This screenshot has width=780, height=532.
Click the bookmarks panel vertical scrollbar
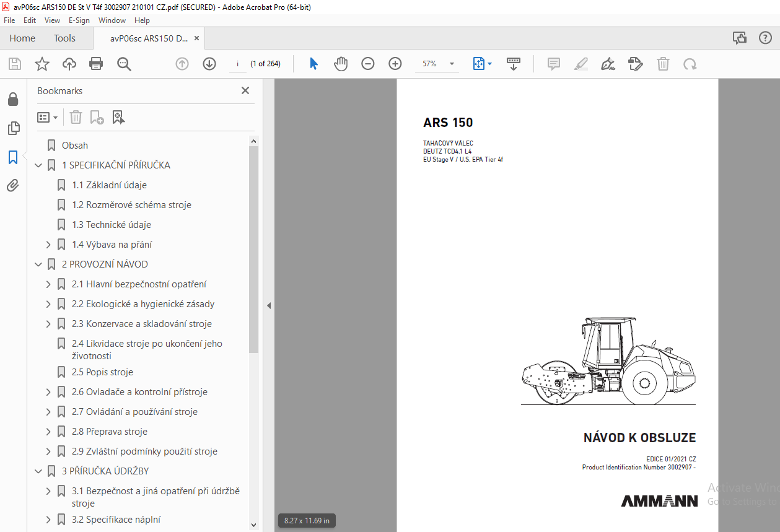[253, 250]
